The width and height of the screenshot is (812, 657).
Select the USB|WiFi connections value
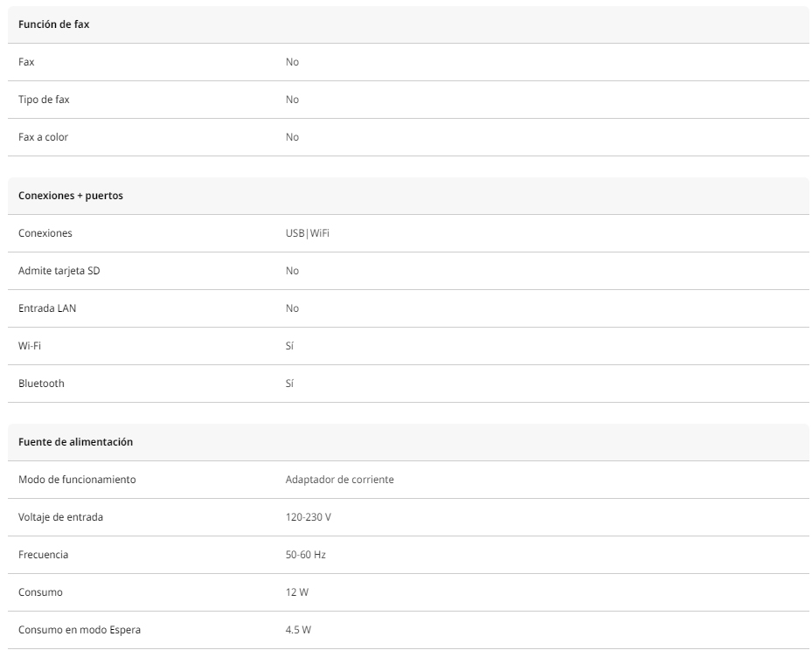click(308, 233)
